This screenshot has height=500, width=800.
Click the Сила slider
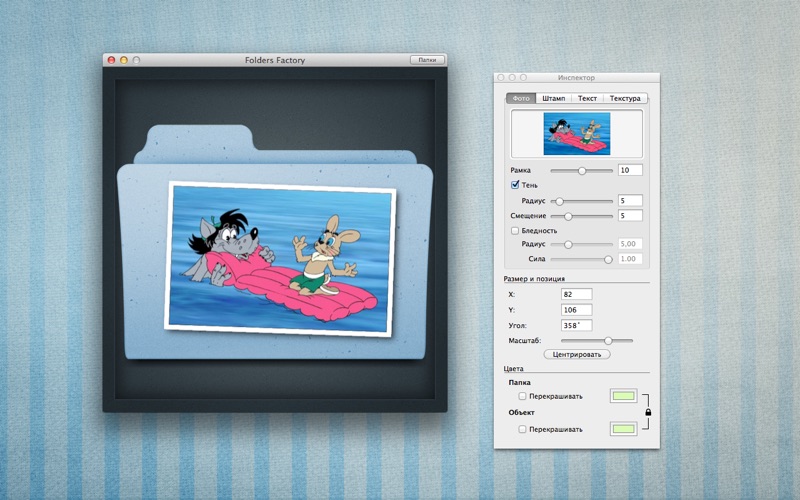point(582,259)
